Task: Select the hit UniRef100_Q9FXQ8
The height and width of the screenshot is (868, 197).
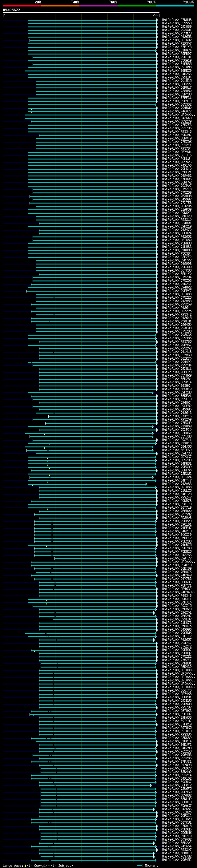Action: pyautogui.click(x=176, y=393)
